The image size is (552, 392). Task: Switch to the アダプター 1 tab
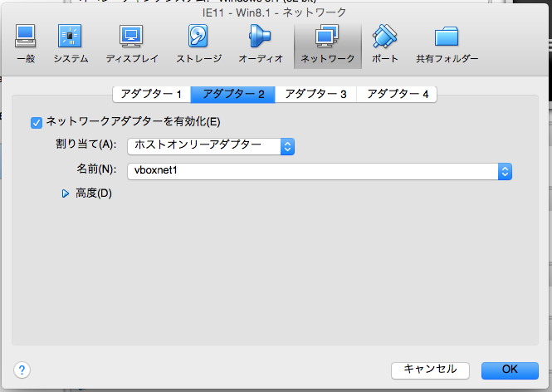151,94
